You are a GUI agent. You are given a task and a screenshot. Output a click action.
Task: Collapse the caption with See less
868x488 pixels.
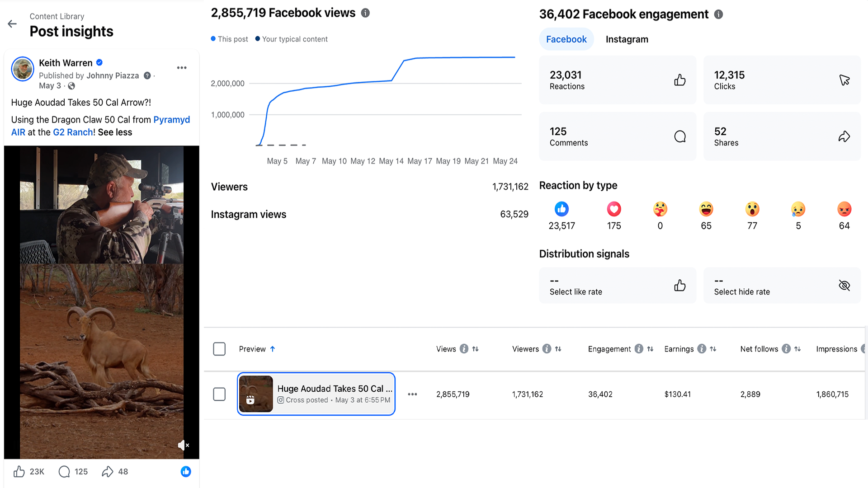pos(115,132)
